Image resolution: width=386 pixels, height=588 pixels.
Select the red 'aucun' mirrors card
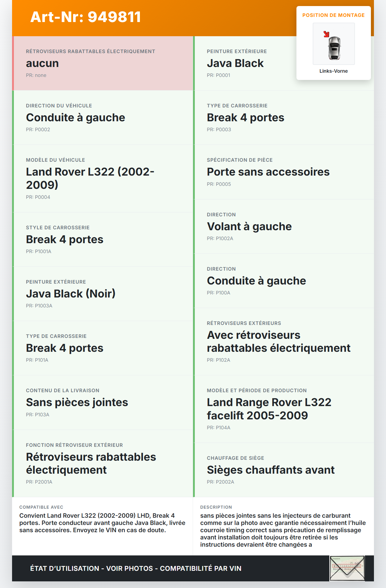(x=103, y=63)
